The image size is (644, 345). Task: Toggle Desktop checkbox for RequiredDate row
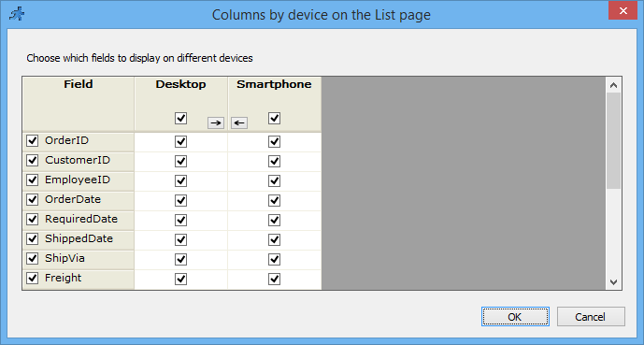click(x=180, y=220)
